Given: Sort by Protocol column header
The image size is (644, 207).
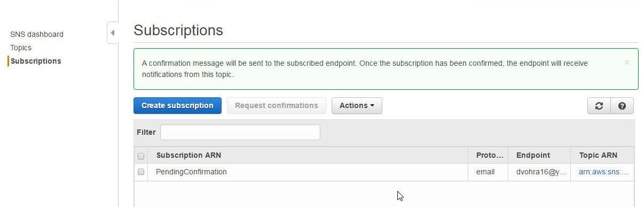Looking at the screenshot, I should point(490,155).
